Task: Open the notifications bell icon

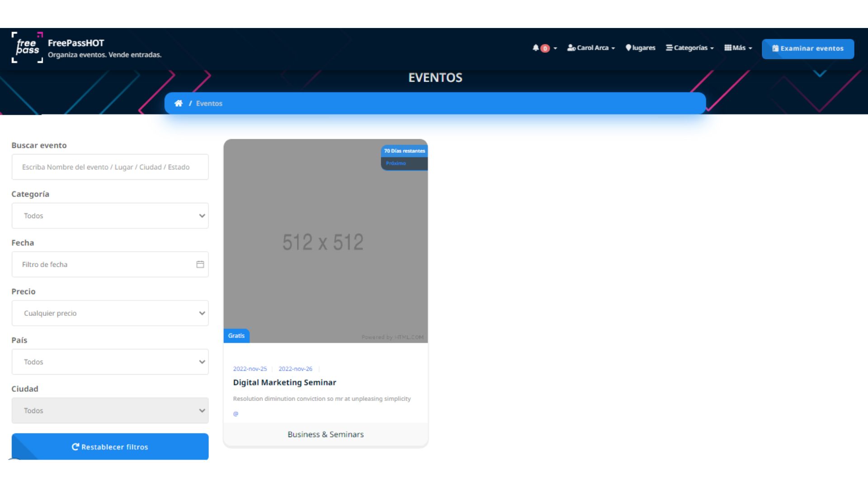Action: pyautogui.click(x=537, y=47)
